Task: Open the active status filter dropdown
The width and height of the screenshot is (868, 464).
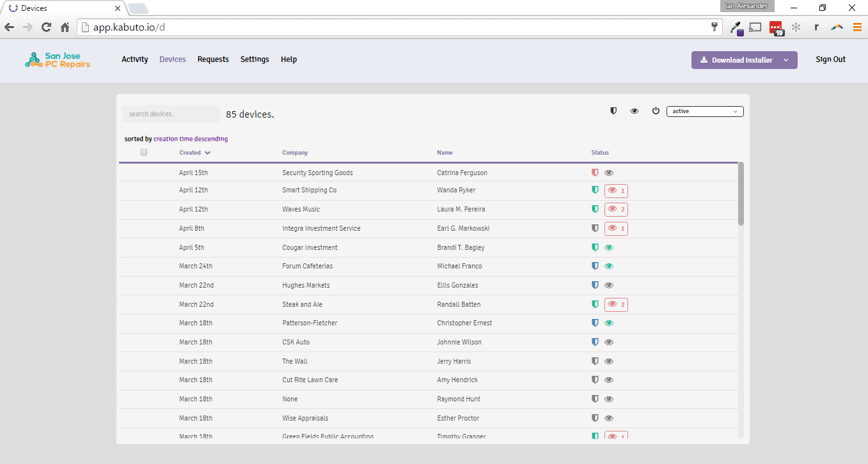Action: click(x=705, y=111)
